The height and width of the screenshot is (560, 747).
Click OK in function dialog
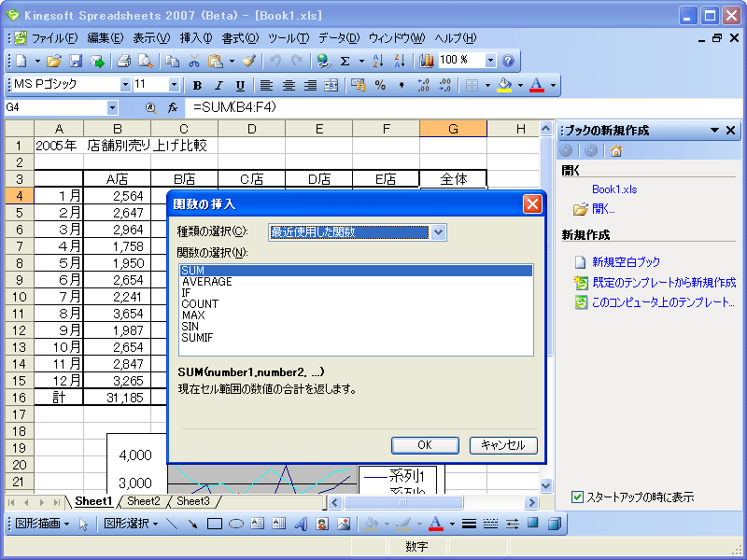(425, 445)
